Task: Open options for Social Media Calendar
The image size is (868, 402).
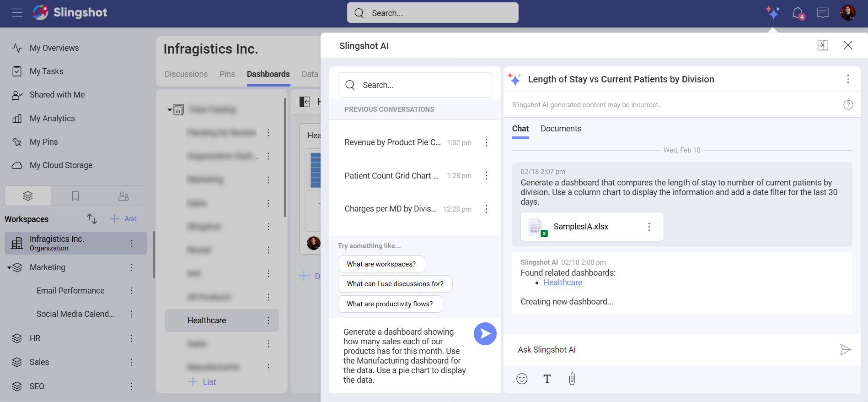Action: (131, 314)
